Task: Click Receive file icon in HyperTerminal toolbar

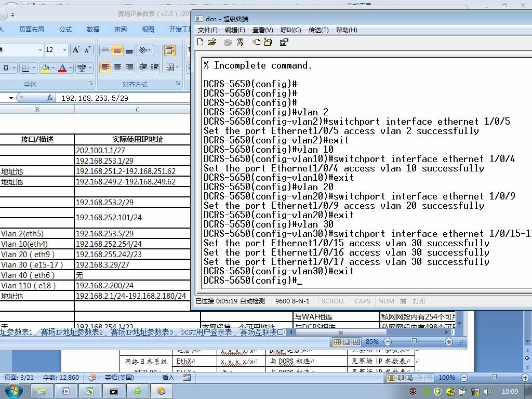Action: (268, 42)
